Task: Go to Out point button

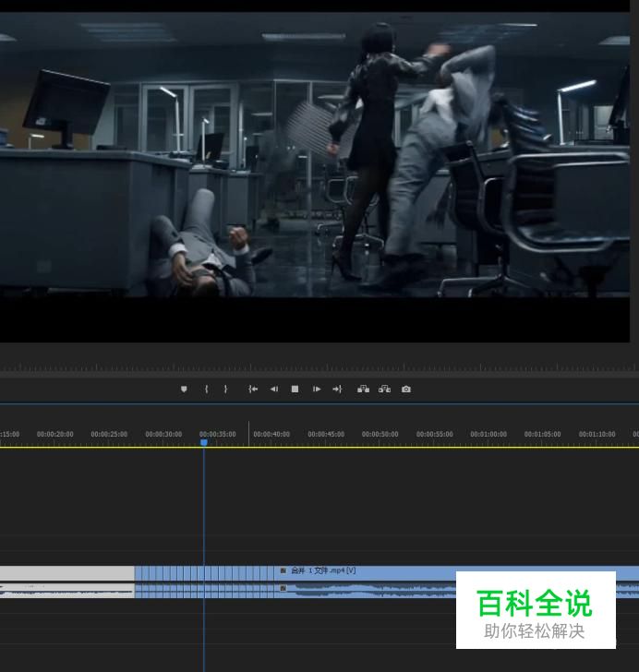Action: (x=337, y=390)
